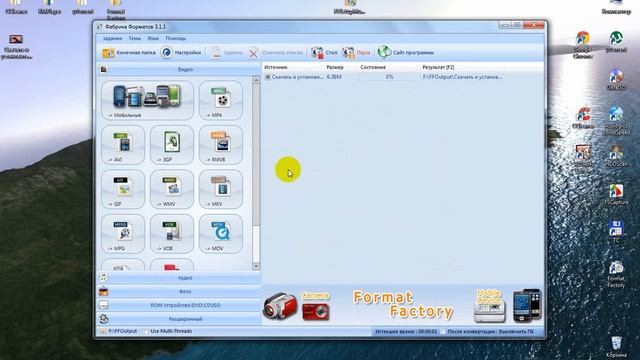Select the MKV conversion icon
Viewport: 640px width, 360px height.
(x=221, y=189)
